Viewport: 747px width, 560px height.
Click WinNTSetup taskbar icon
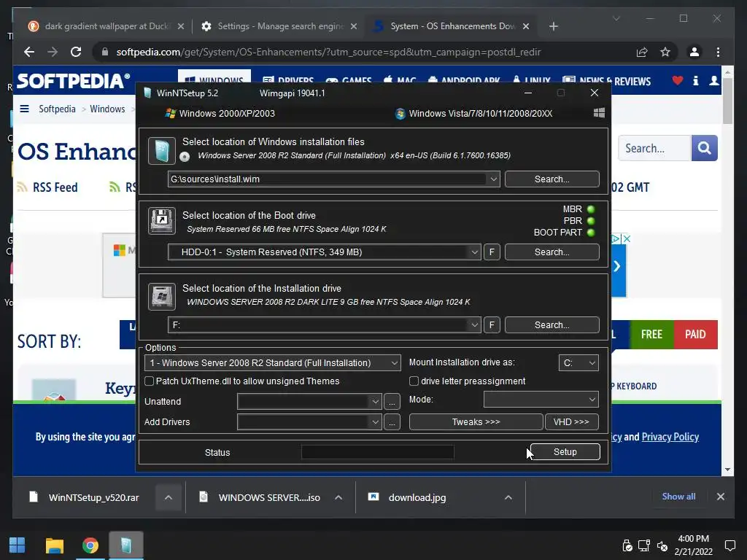[125, 545]
